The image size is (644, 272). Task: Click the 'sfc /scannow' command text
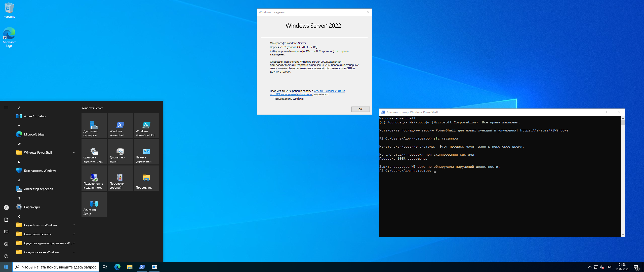(x=446, y=139)
